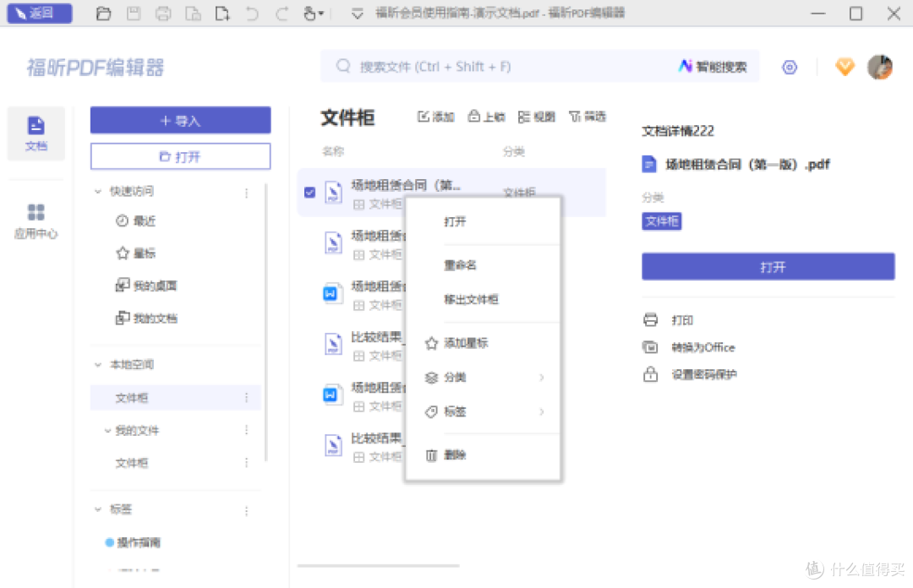913x588 pixels.
Task: Click the 名称 column header
Action: coord(333,151)
